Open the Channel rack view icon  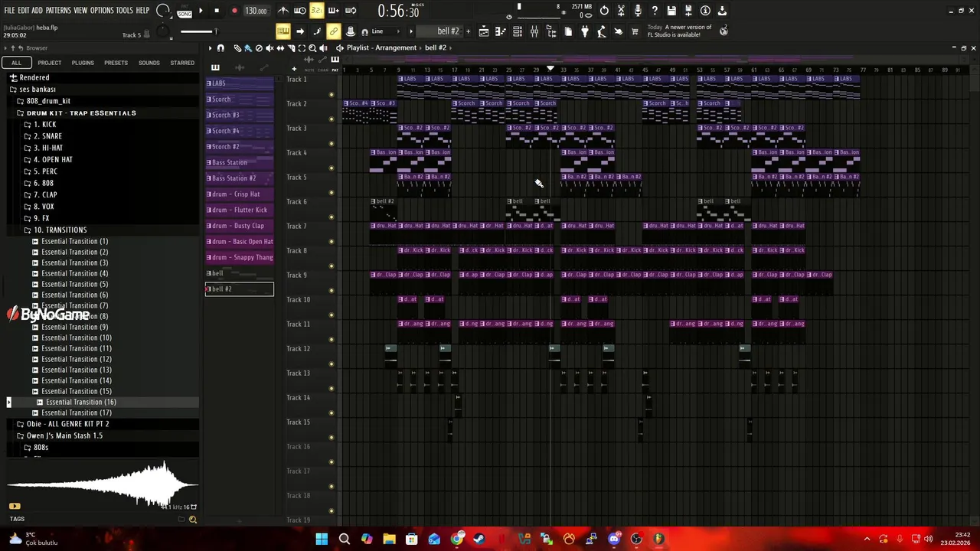coord(518,31)
